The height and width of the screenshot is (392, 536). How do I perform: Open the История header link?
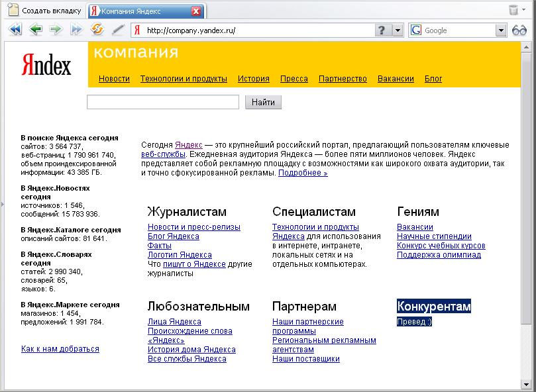254,79
